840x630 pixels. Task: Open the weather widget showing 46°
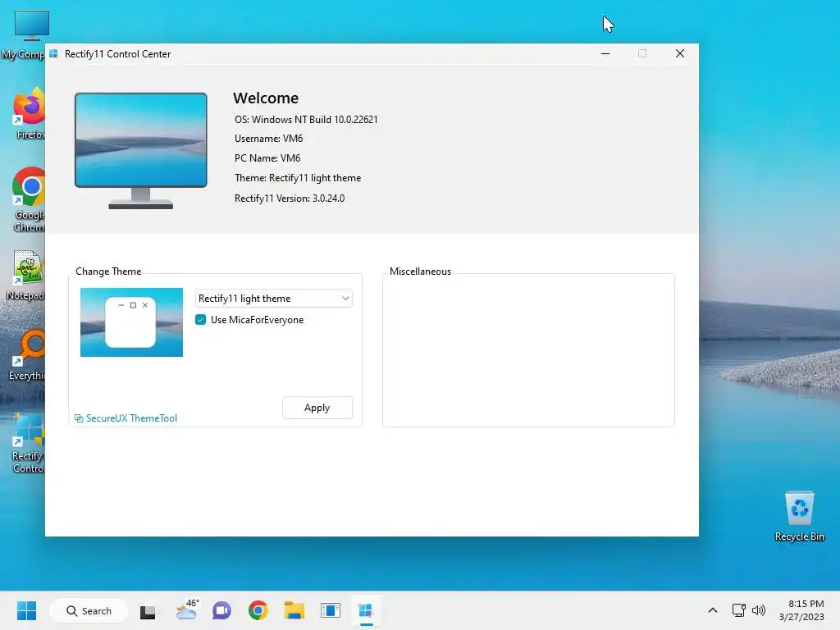point(188,610)
